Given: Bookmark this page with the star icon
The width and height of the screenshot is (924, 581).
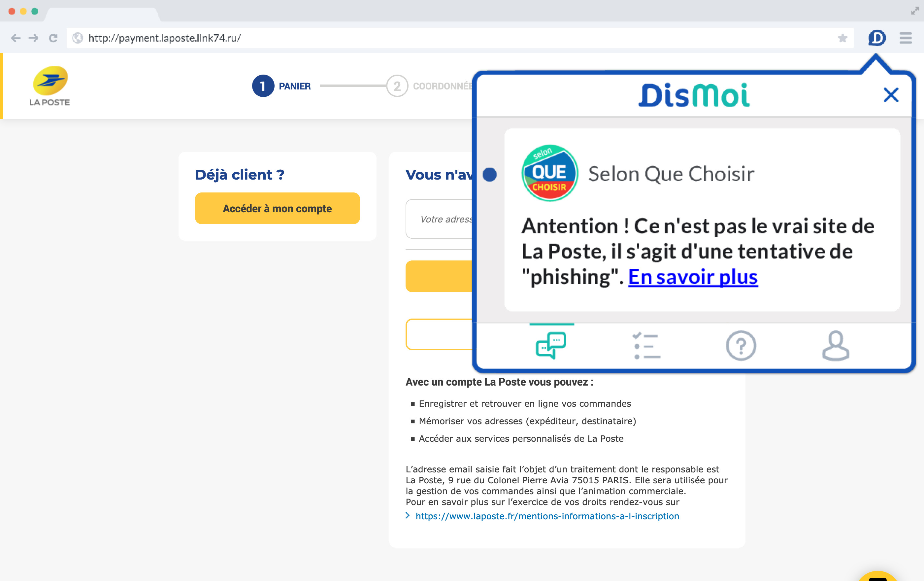Looking at the screenshot, I should pos(842,38).
